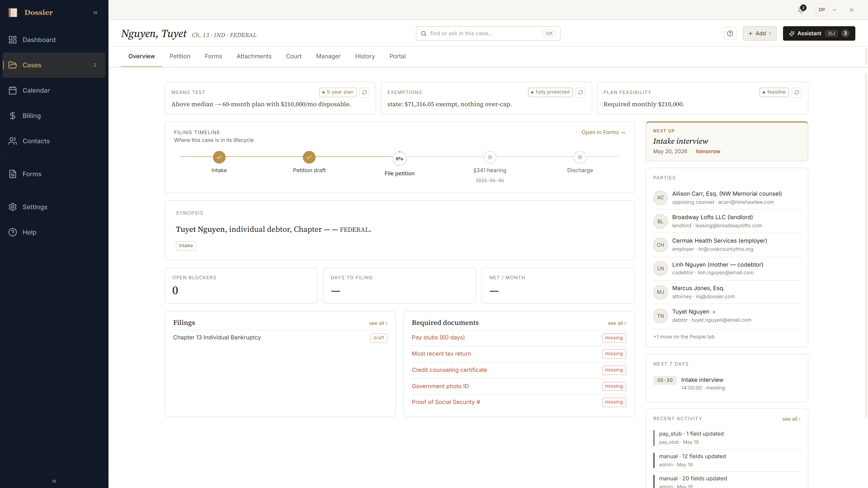Switch to the Manager tab
Viewport: 868px width, 488px height.
point(328,56)
